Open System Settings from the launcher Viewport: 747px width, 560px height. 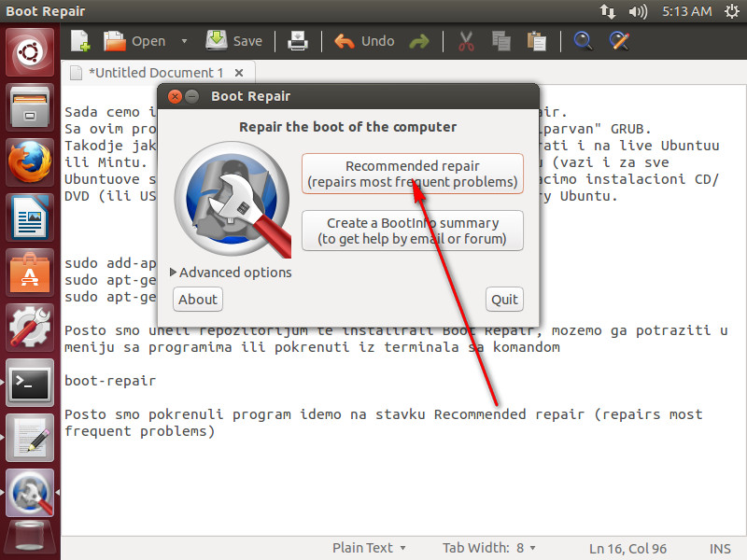pos(30,328)
